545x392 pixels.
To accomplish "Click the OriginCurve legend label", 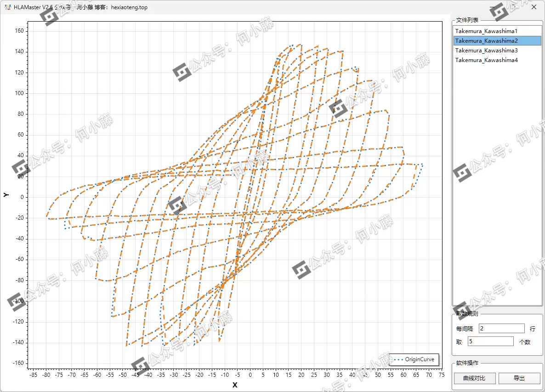I will [419, 359].
